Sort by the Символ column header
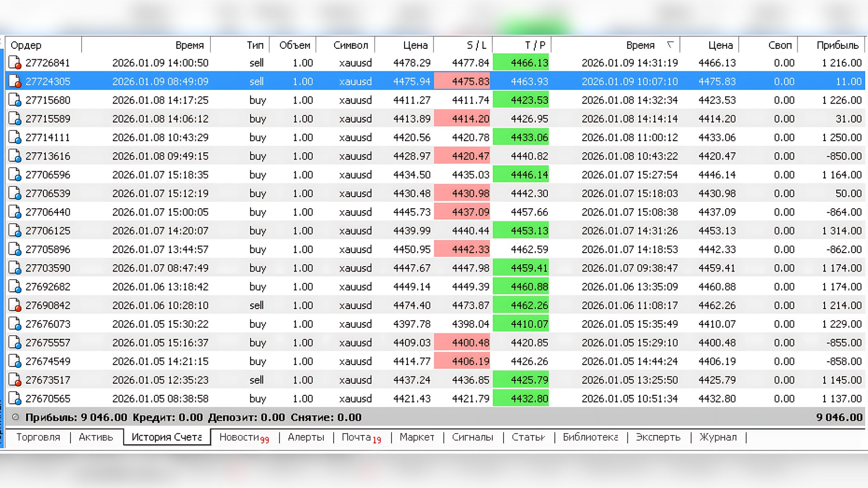The image size is (868, 488). pos(345,45)
